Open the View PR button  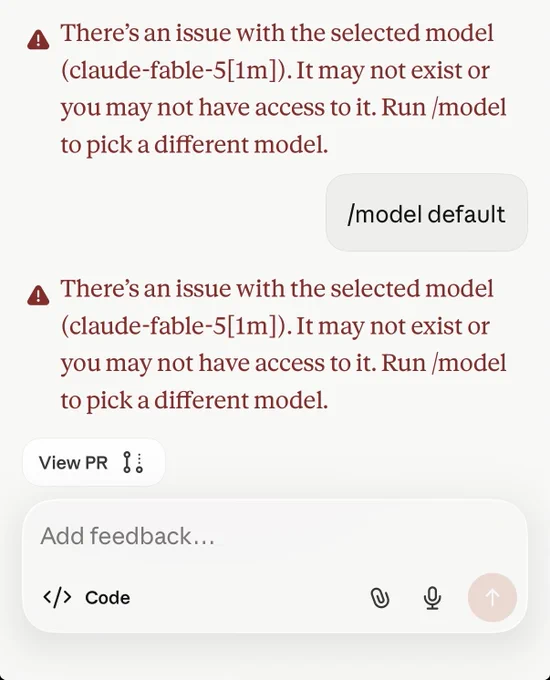(94, 462)
